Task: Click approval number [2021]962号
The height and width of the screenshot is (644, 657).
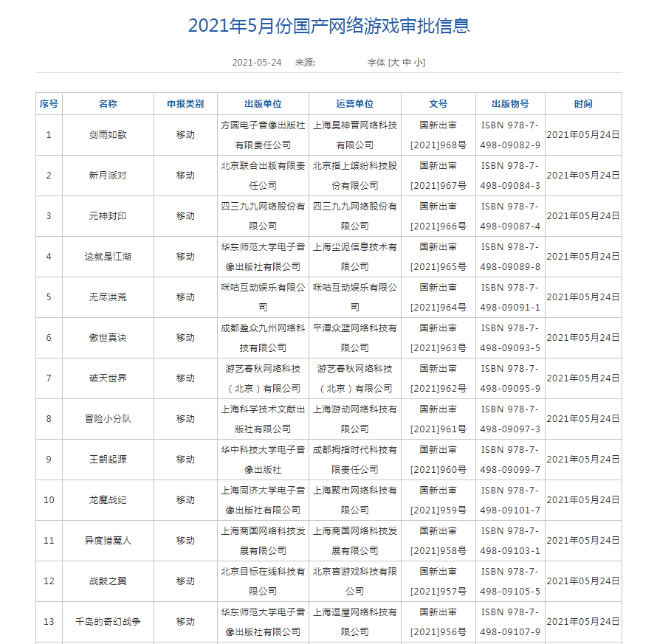Action: pyautogui.click(x=438, y=389)
